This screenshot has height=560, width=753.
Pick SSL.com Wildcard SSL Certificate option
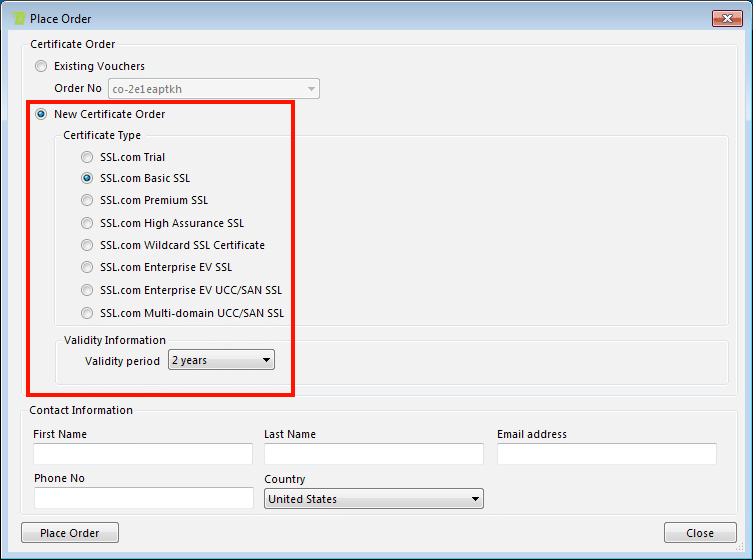[87, 245]
